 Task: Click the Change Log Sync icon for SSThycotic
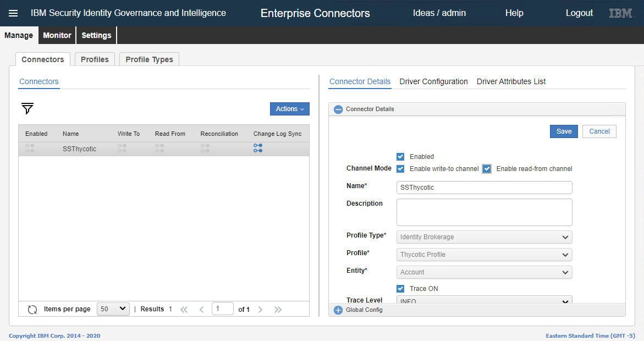258,148
